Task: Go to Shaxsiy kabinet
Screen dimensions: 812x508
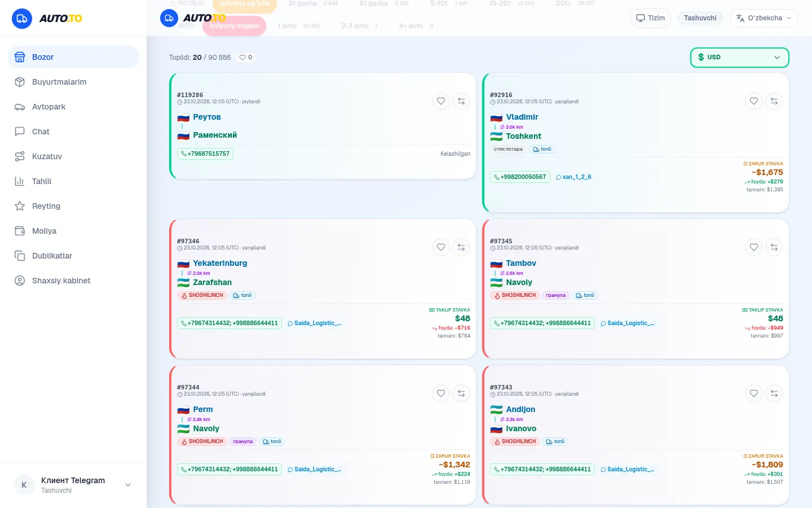Action: click(x=73, y=281)
